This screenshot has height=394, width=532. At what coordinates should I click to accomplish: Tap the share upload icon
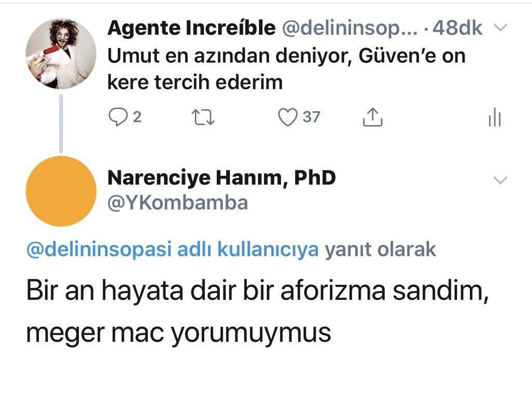(372, 118)
